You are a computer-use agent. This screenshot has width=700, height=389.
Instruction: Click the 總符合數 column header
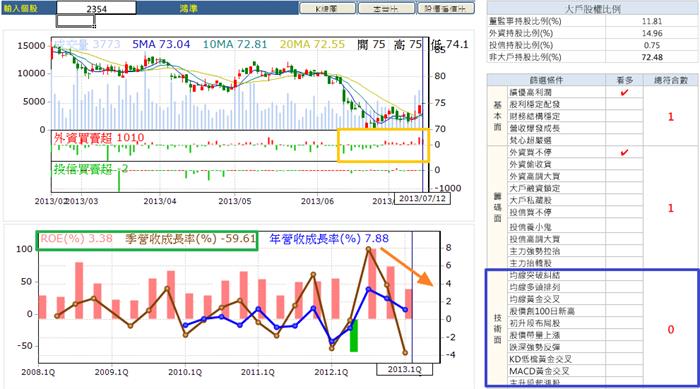671,80
